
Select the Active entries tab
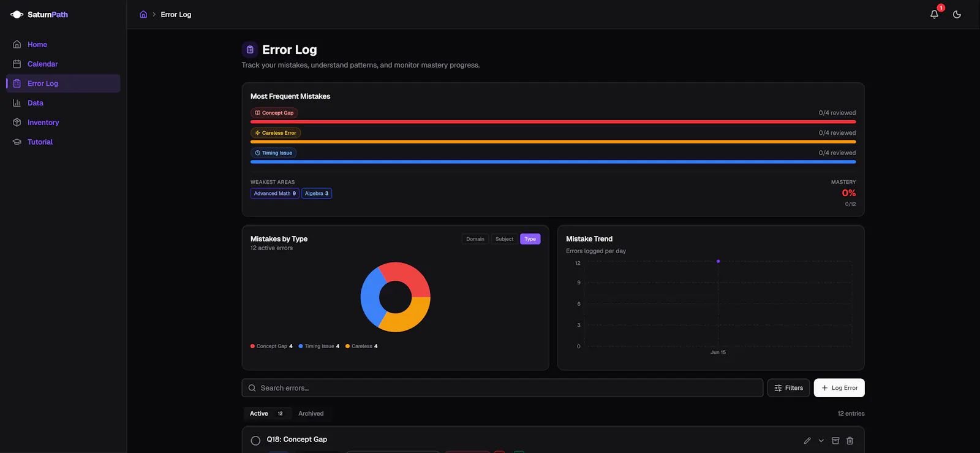(x=267, y=414)
